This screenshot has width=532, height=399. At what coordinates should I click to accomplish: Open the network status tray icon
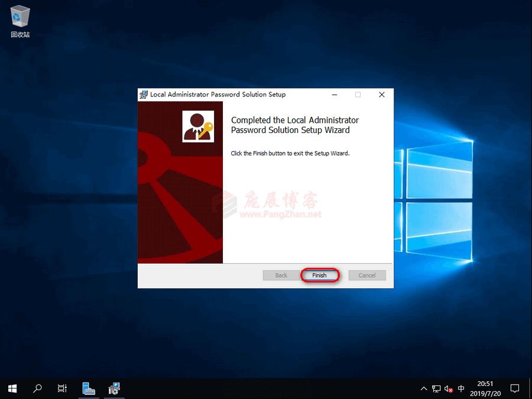(x=437, y=388)
